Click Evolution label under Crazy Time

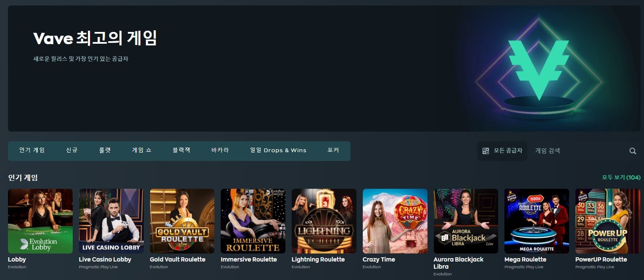point(372,267)
